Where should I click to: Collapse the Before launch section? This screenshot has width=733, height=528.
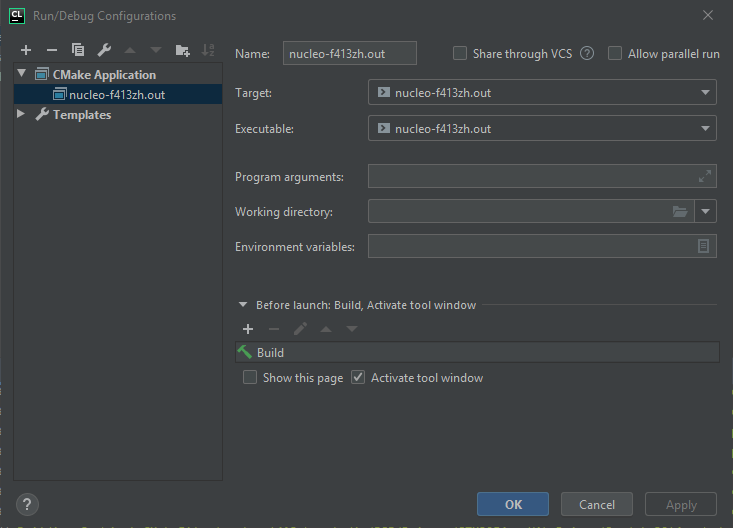click(x=243, y=305)
